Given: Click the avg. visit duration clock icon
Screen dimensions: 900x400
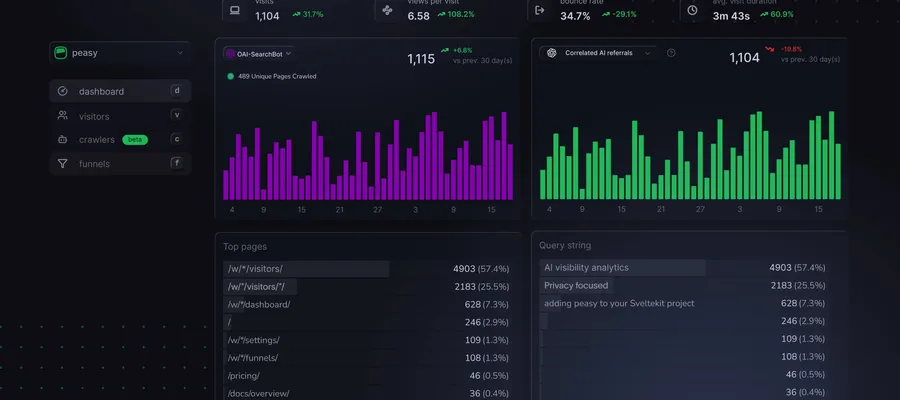Looking at the screenshot, I should point(692,10).
